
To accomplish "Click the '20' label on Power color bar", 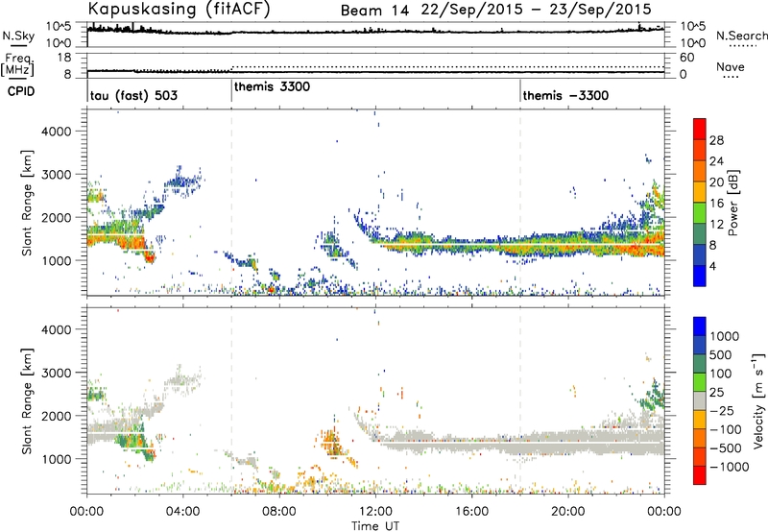I will [x=716, y=182].
